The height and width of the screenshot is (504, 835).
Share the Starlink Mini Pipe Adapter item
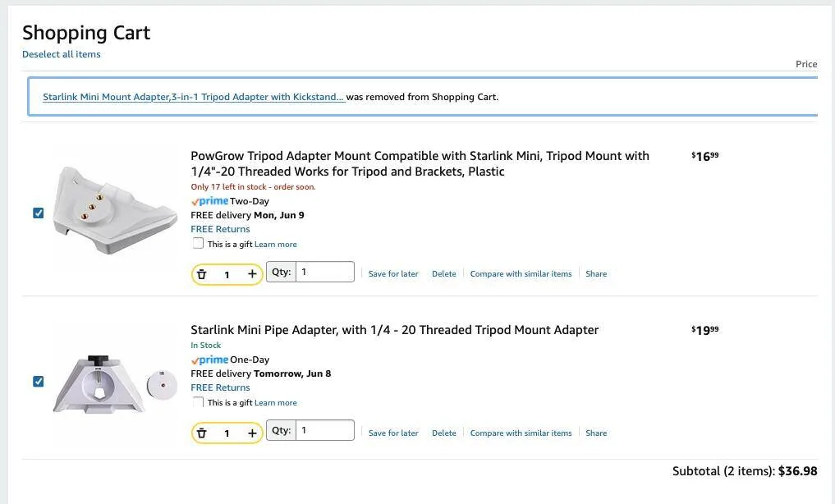coord(596,433)
